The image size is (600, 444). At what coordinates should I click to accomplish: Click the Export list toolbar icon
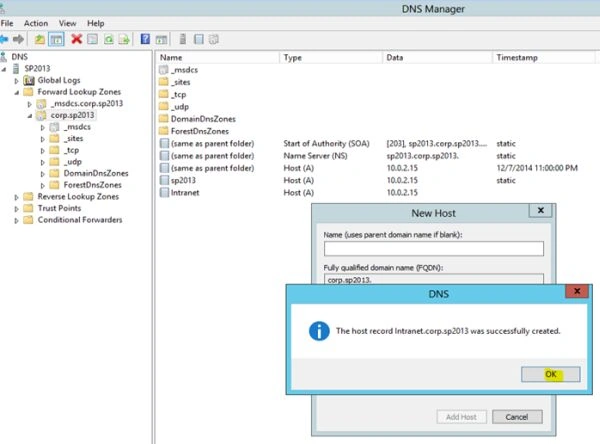click(x=124, y=39)
